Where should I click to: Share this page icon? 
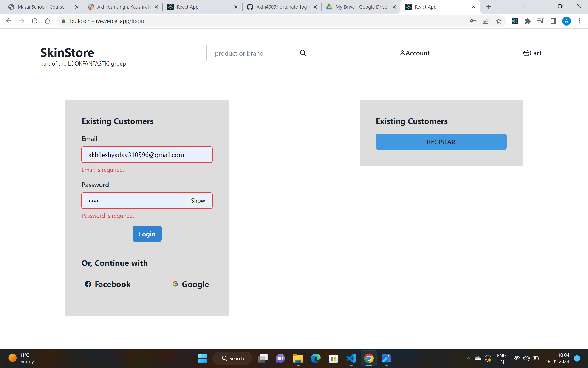(x=486, y=21)
